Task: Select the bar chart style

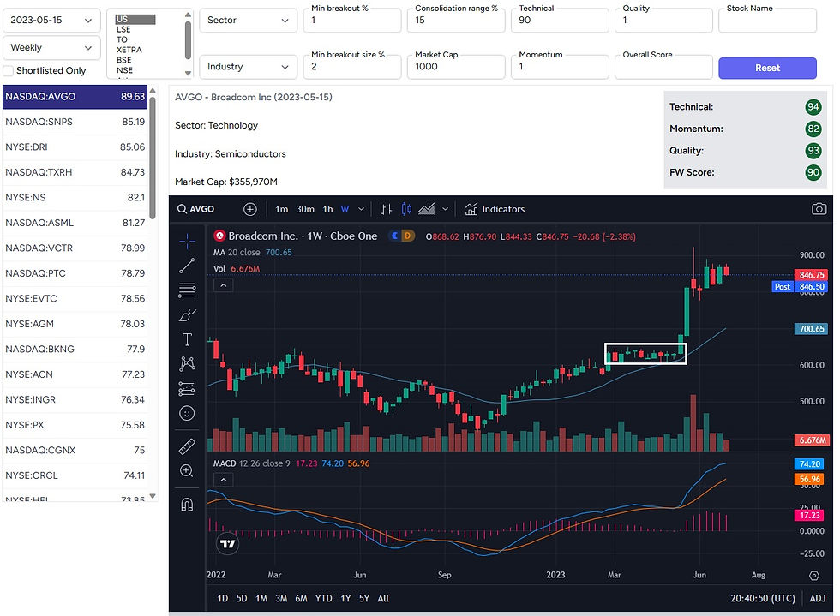Action: [387, 209]
